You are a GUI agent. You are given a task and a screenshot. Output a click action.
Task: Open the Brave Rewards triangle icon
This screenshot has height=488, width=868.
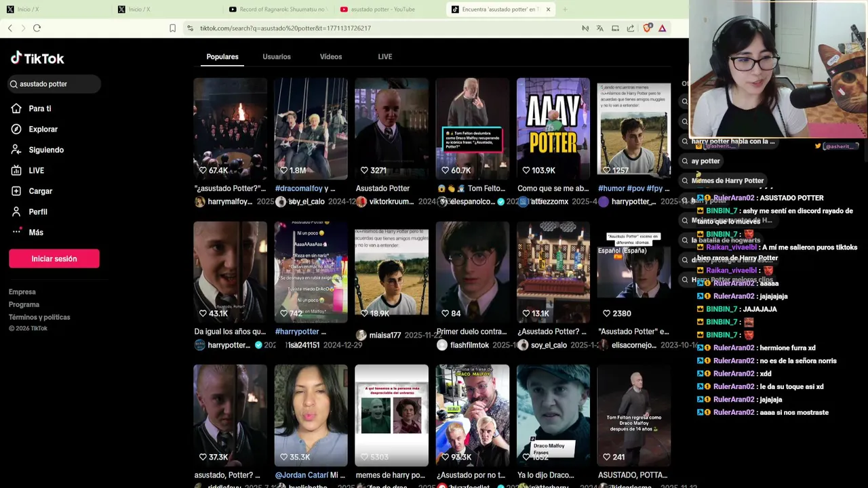click(x=662, y=28)
